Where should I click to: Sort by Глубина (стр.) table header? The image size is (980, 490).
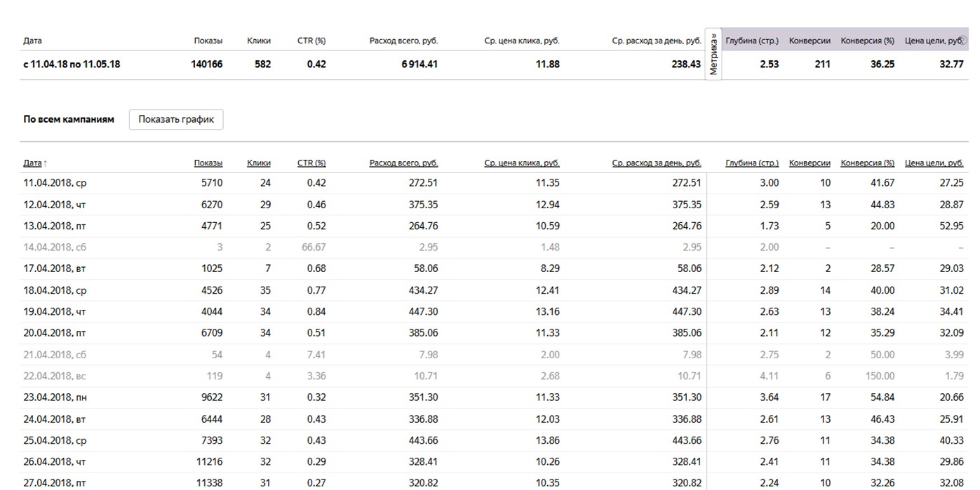point(752,163)
